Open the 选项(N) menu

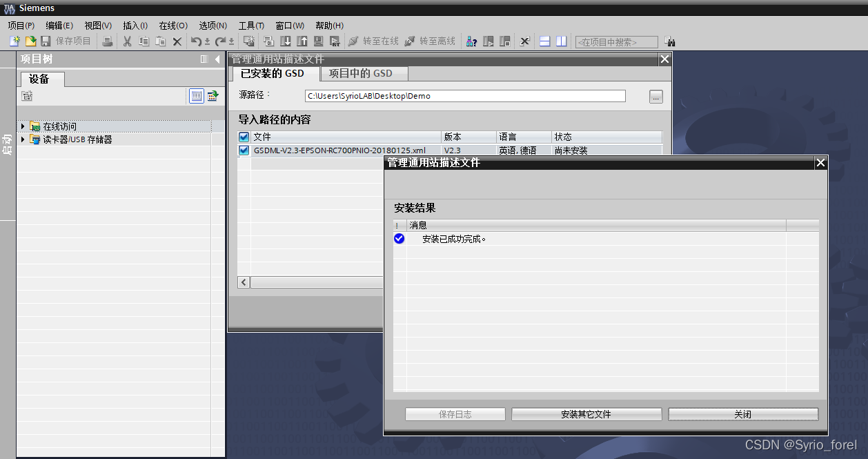(213, 26)
